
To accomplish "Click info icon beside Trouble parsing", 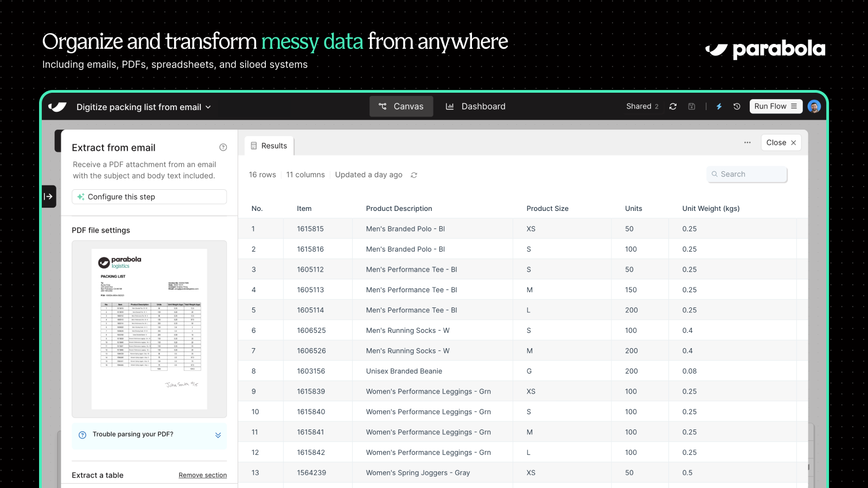I will pyautogui.click(x=82, y=435).
